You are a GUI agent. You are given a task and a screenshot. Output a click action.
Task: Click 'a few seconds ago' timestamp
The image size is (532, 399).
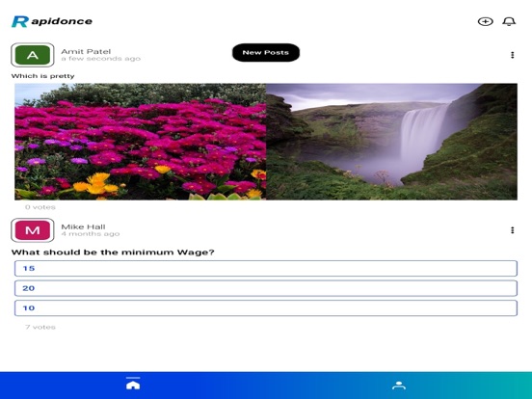(101, 59)
